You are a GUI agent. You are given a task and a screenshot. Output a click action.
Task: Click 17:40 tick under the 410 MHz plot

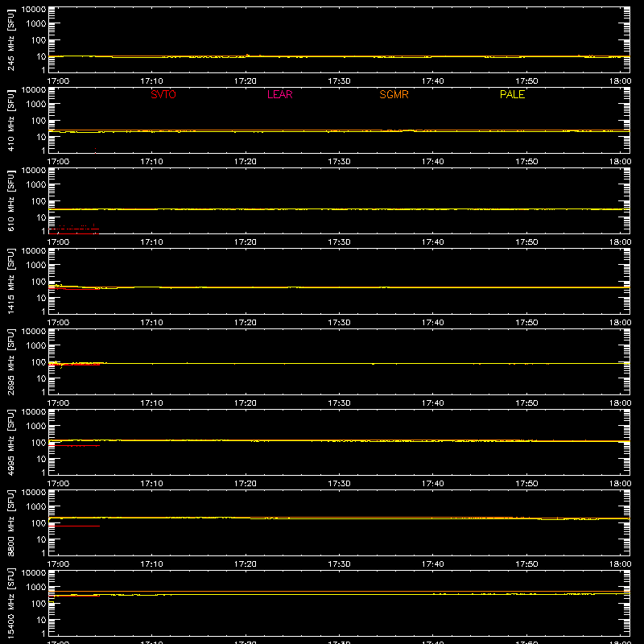tap(432, 162)
